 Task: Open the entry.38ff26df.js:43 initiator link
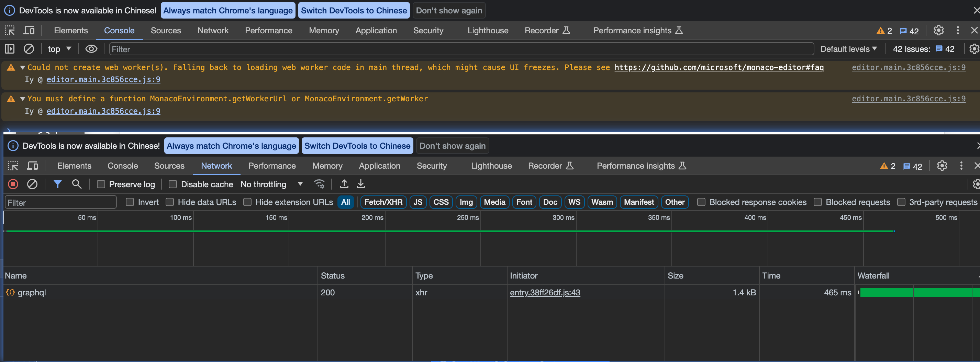click(545, 292)
